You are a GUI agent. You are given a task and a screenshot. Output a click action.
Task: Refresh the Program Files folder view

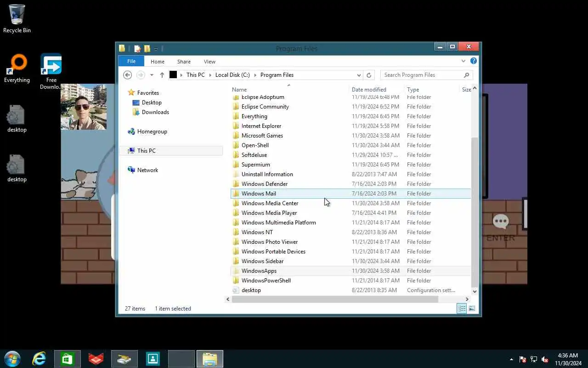click(x=369, y=75)
